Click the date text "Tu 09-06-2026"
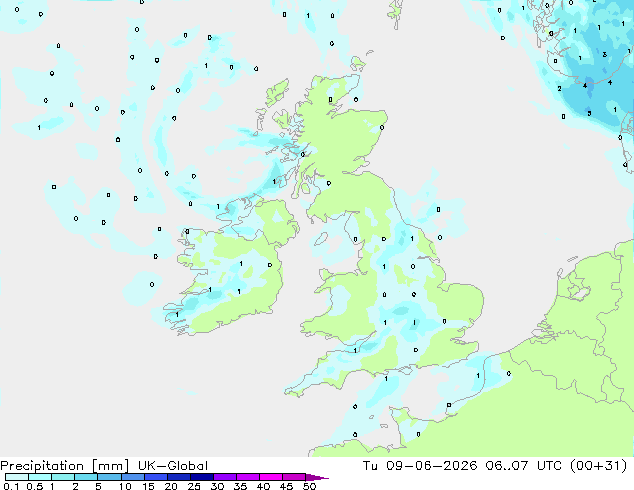The image size is (634, 490). tap(420, 466)
